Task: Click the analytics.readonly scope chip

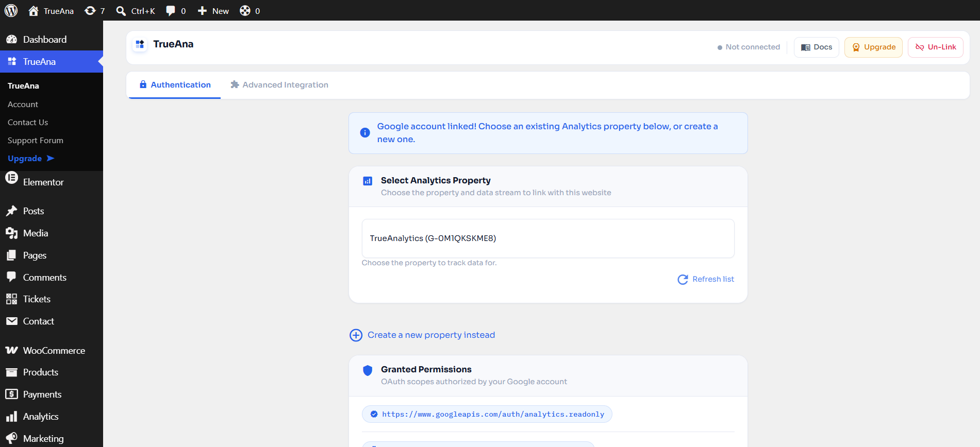Action: pyautogui.click(x=487, y=415)
